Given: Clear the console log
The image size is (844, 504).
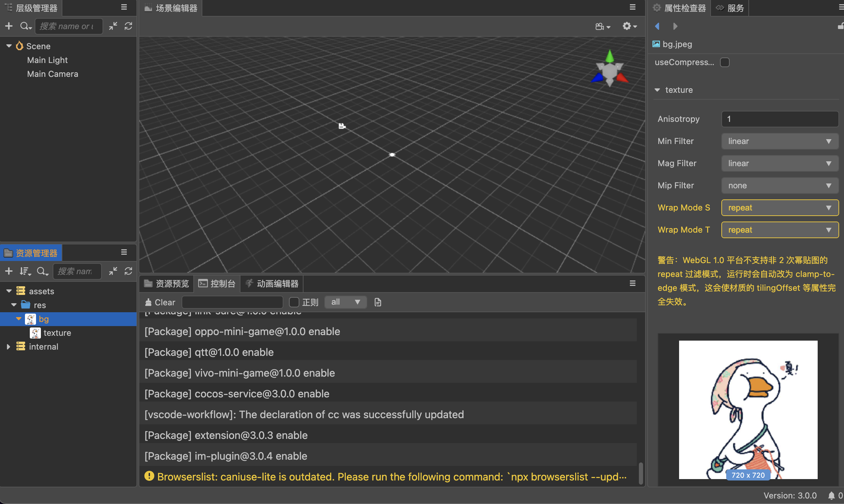Looking at the screenshot, I should coord(160,302).
